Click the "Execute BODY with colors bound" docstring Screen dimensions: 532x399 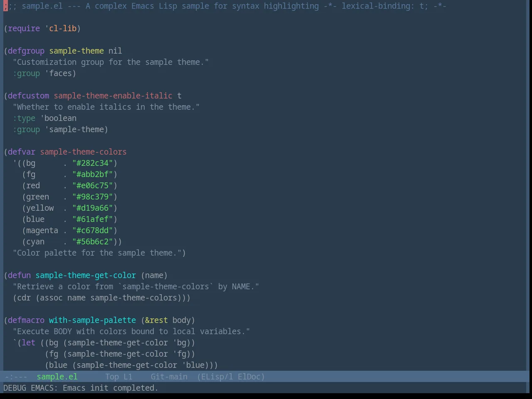(x=131, y=331)
